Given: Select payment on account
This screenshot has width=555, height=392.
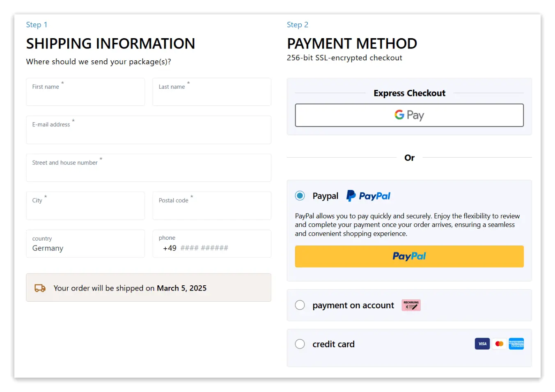Looking at the screenshot, I should 300,305.
